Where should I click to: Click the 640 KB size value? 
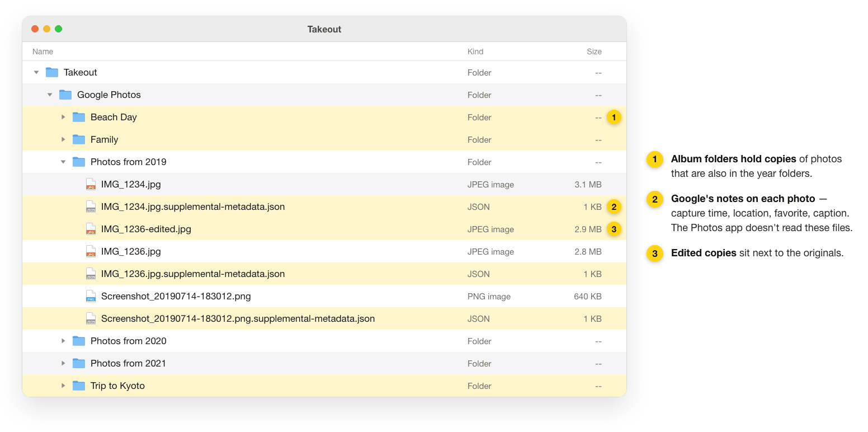tap(588, 296)
